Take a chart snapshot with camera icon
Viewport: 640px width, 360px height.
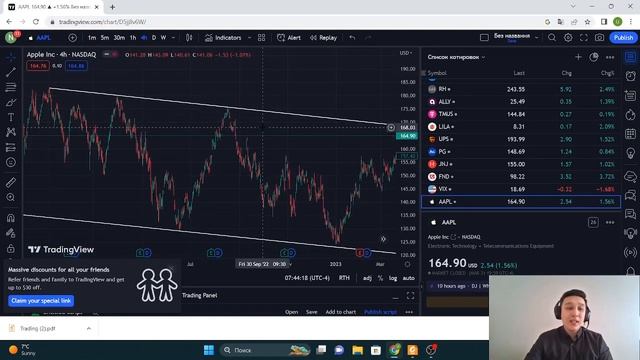pyautogui.click(x=599, y=38)
